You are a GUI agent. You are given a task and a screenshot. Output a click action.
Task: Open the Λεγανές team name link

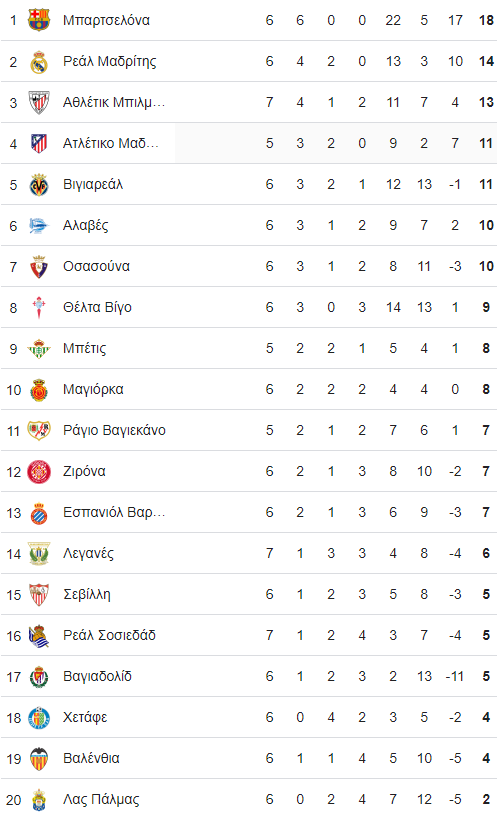[88, 554]
